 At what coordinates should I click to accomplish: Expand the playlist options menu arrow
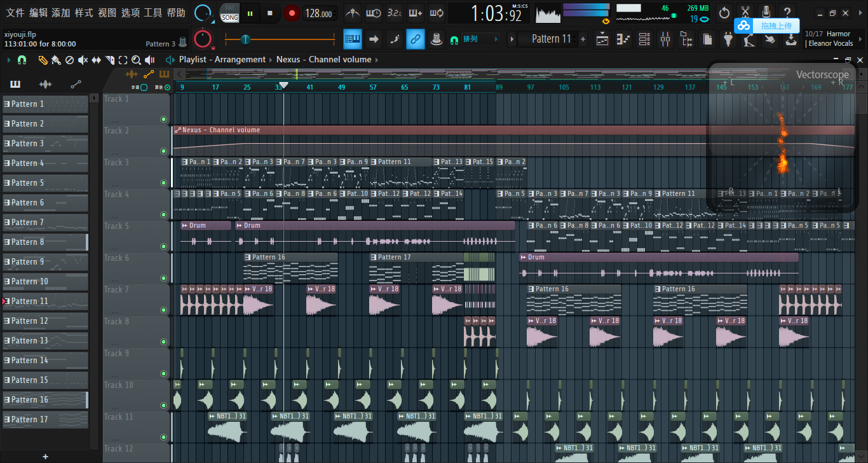(x=9, y=60)
